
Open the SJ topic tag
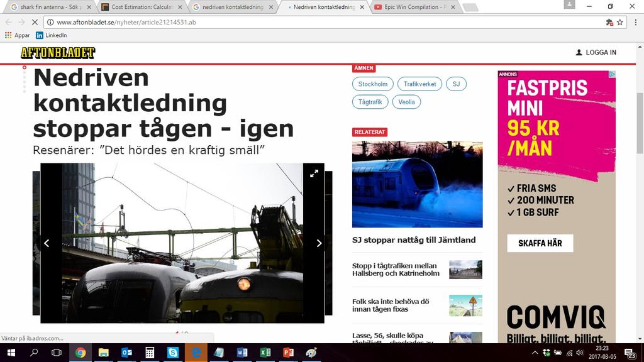(x=456, y=84)
